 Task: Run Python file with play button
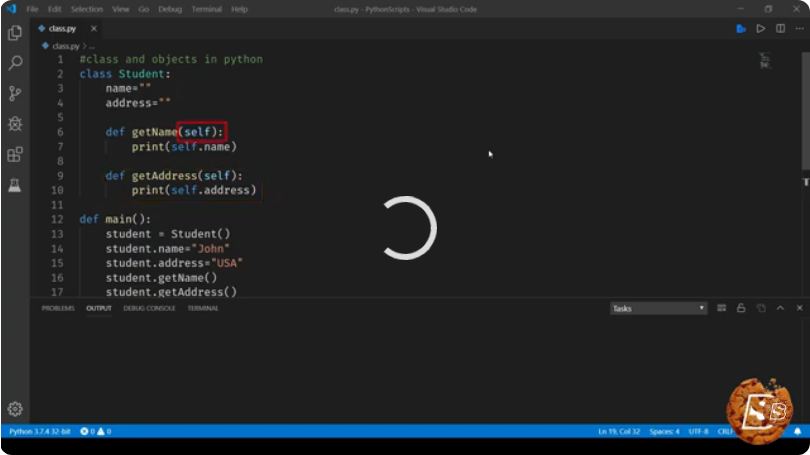760,29
